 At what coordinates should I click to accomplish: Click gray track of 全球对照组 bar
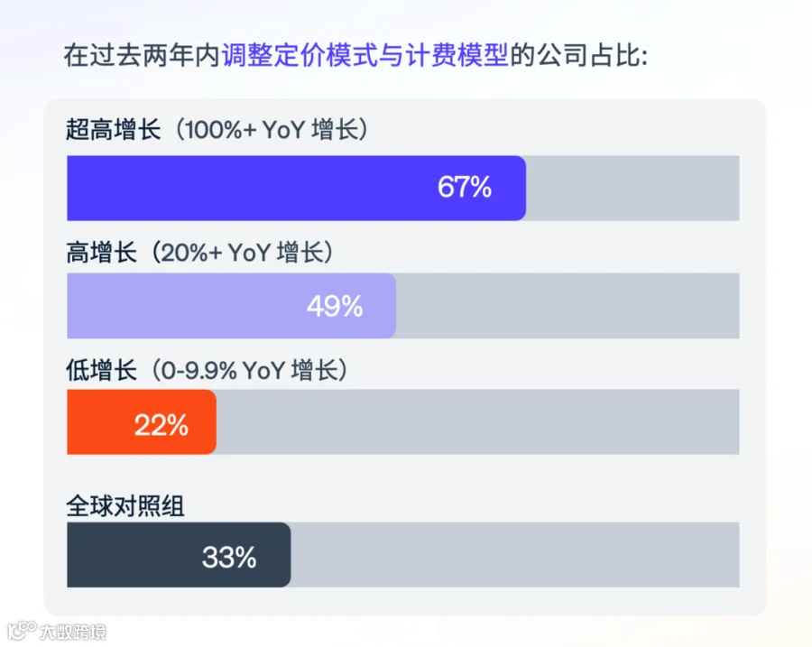pos(515,555)
